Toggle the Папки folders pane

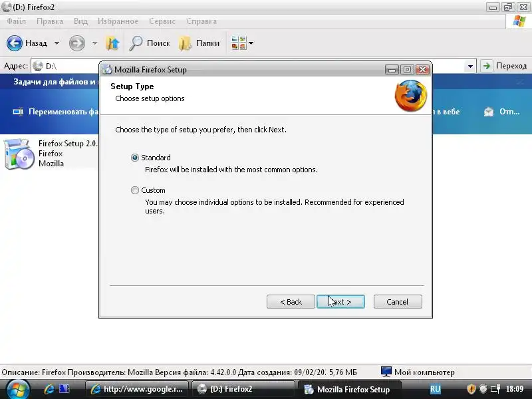pos(199,43)
